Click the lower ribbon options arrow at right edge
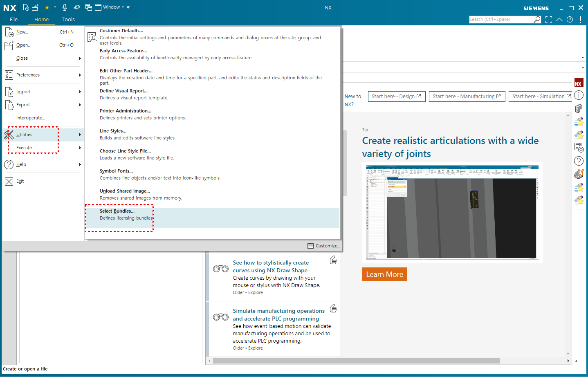 tap(583, 68)
